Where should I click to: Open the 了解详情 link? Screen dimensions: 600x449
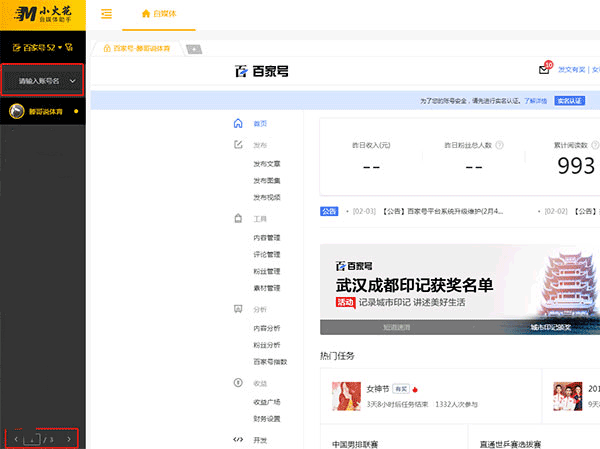(536, 101)
